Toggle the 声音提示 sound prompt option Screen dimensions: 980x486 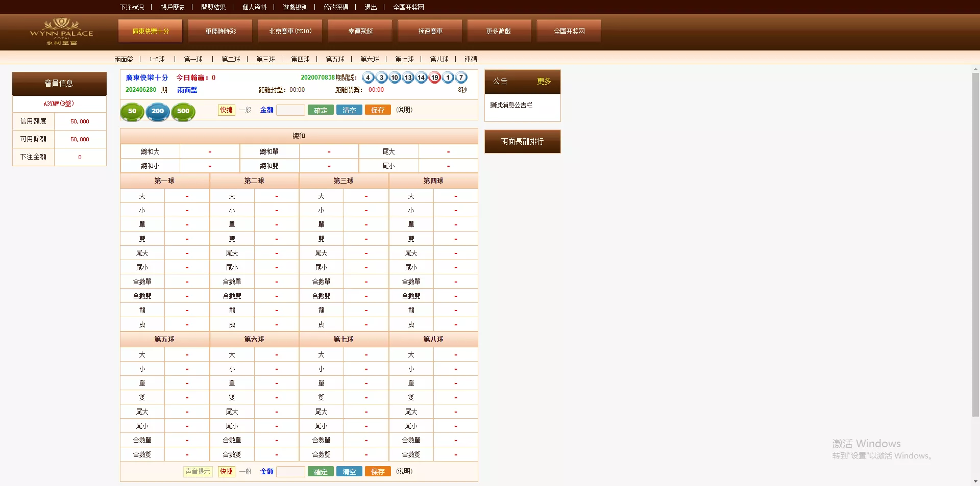click(198, 471)
